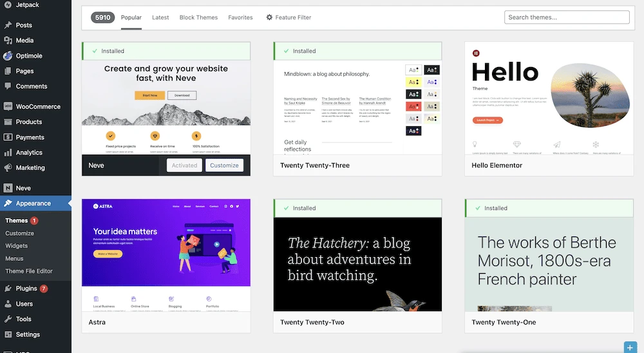644x353 pixels.
Task: Click the WooCommerce icon in sidebar
Action: coord(8,106)
